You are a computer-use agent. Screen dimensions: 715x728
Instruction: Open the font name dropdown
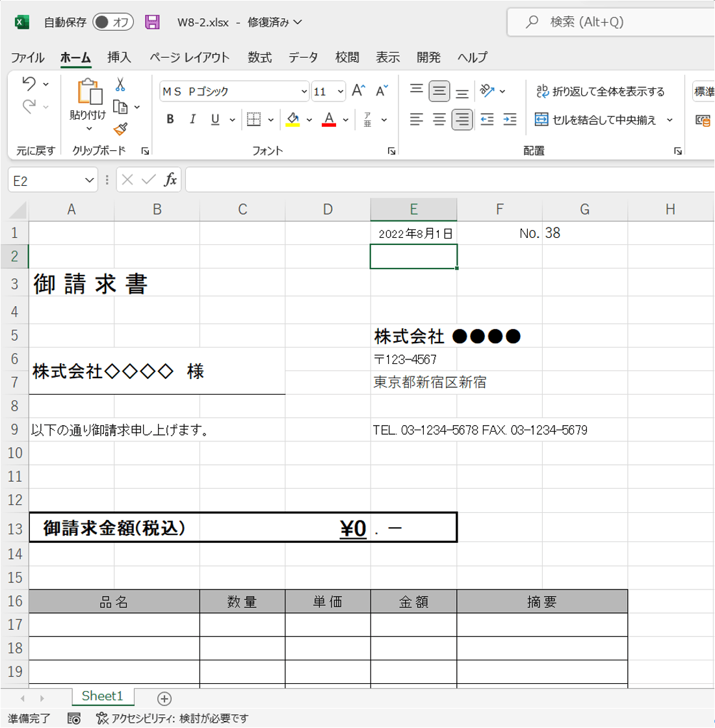tap(304, 92)
